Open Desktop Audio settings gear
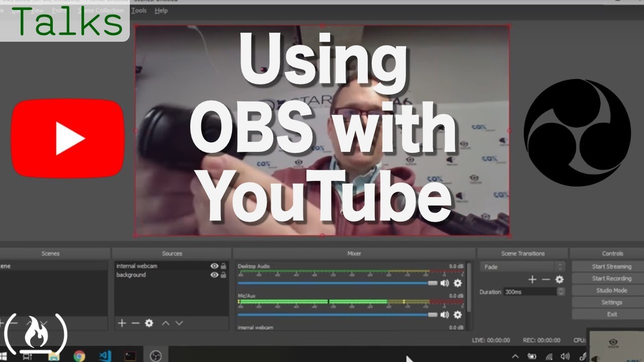 (x=457, y=283)
